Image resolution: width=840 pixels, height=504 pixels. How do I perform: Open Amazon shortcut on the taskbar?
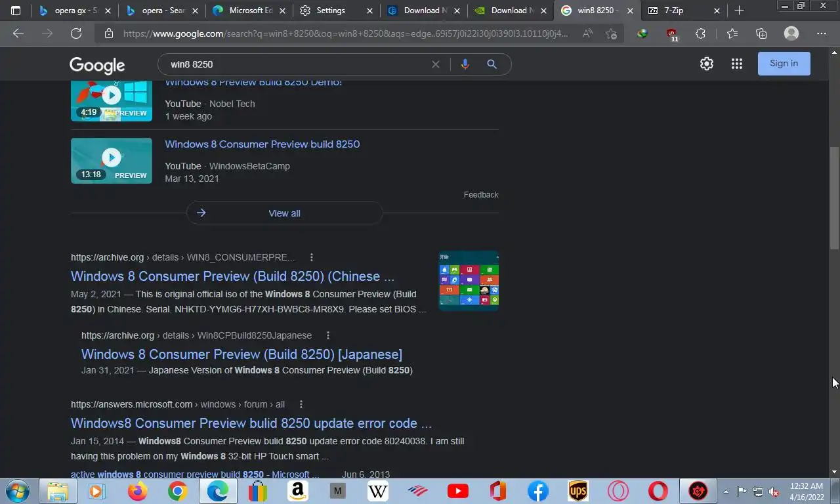tap(297, 491)
